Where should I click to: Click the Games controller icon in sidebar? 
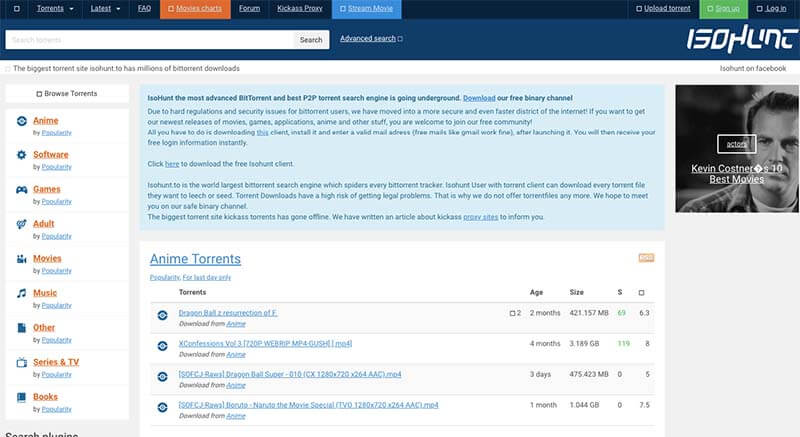click(x=21, y=190)
